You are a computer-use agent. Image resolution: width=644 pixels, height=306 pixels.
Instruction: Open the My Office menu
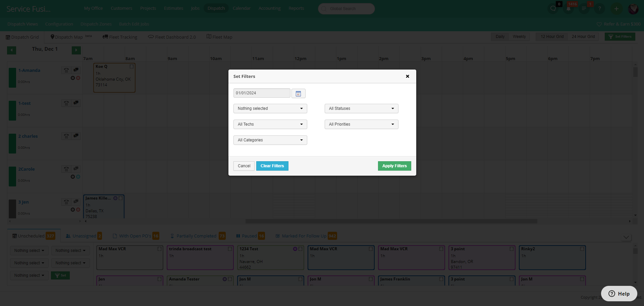click(x=93, y=8)
